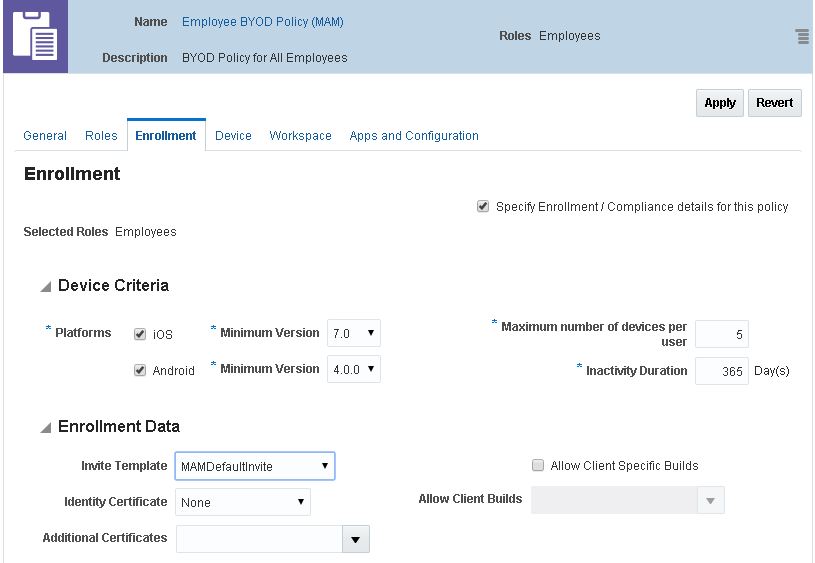
Task: Open the hamburger menu icon near Roles
Action: 802,36
